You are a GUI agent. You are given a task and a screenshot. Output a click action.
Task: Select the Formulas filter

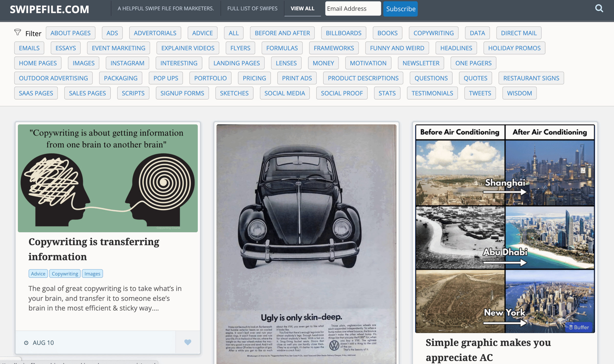tap(282, 48)
